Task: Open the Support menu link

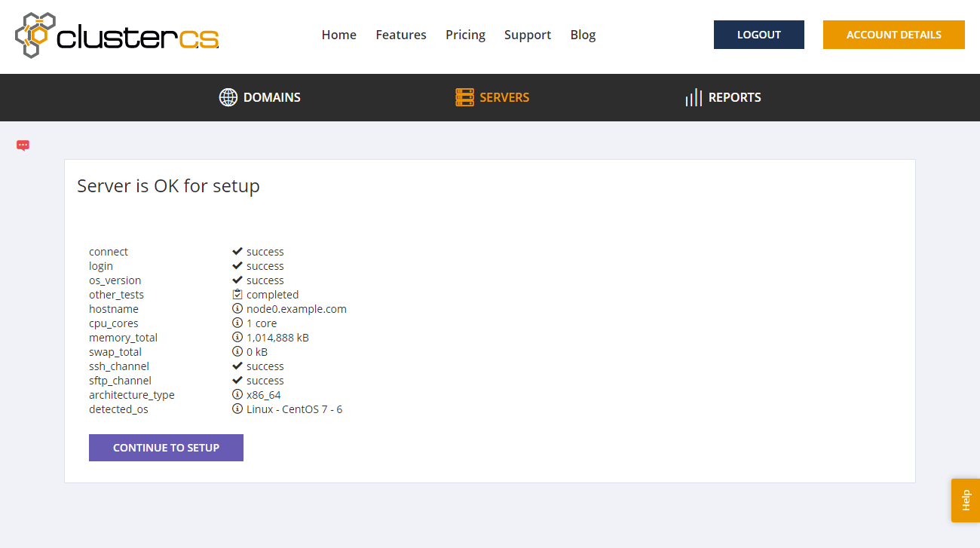Action: point(528,35)
